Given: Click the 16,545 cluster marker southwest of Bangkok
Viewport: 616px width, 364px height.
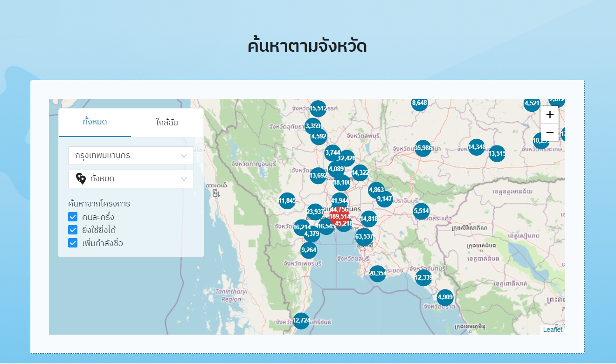Looking at the screenshot, I should [326, 227].
